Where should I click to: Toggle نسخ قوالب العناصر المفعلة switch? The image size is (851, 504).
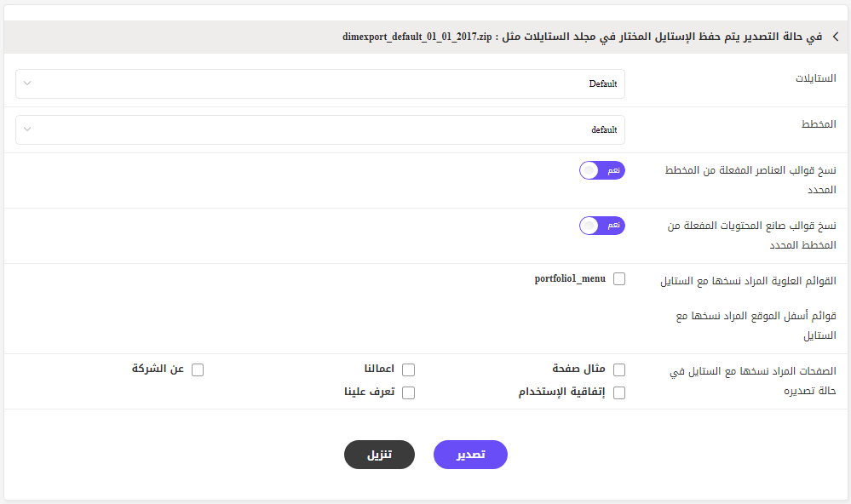point(602,170)
